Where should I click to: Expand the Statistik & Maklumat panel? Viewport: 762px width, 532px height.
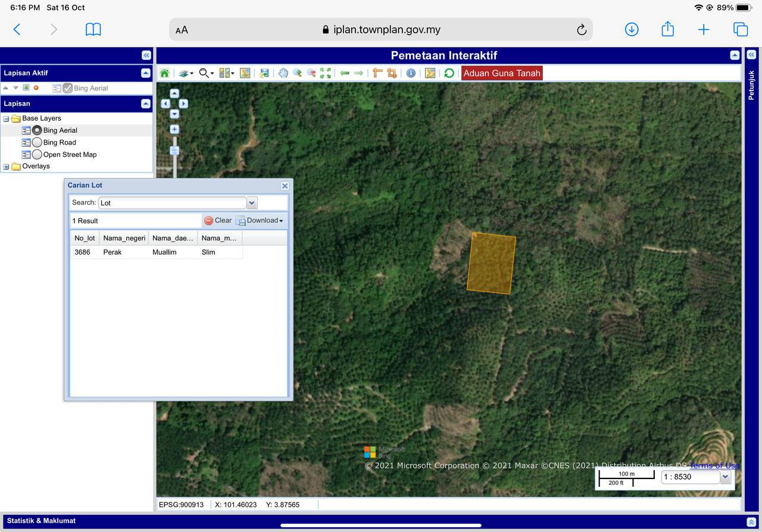tap(751, 521)
